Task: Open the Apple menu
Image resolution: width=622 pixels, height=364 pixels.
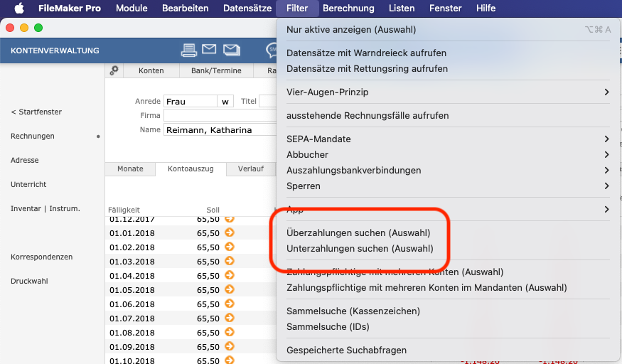Action: pyautogui.click(x=19, y=9)
